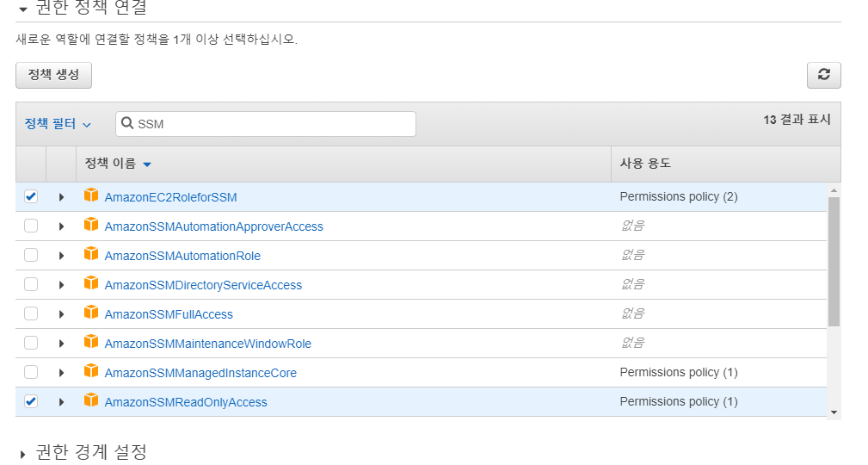Expand the AmazonSSMDirectoryServiceAccess row details
Image resolution: width=868 pixels, height=465 pixels.
(61, 285)
